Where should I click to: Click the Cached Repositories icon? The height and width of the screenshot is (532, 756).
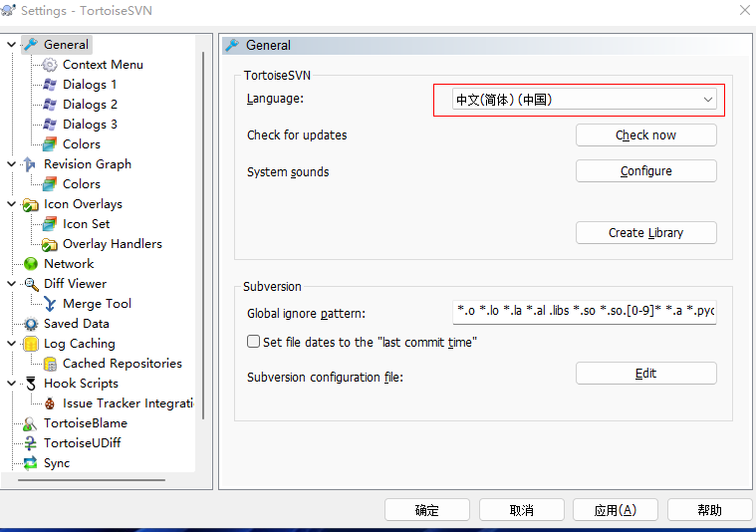[50, 364]
